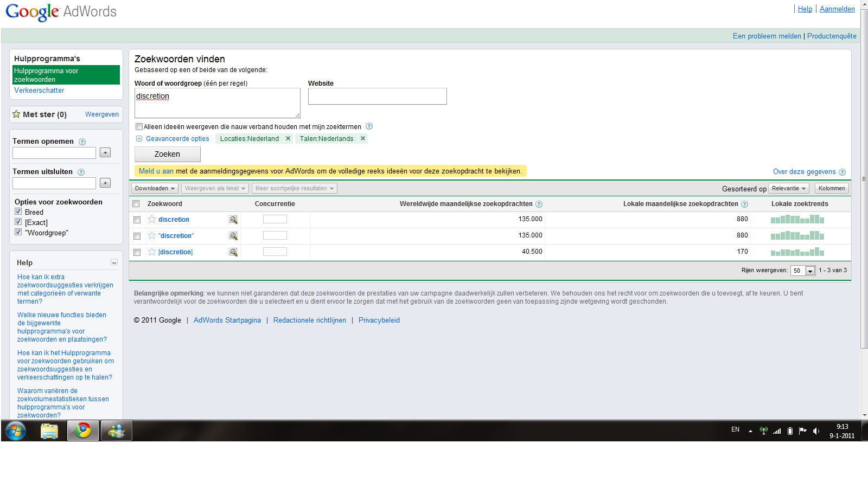Open the Downloaden dropdown
868x488 pixels.
[155, 188]
